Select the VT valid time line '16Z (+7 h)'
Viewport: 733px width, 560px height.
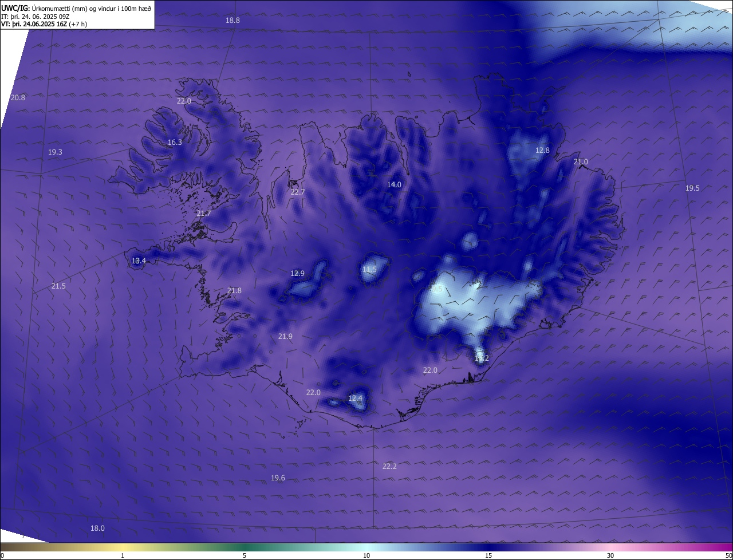click(x=44, y=24)
